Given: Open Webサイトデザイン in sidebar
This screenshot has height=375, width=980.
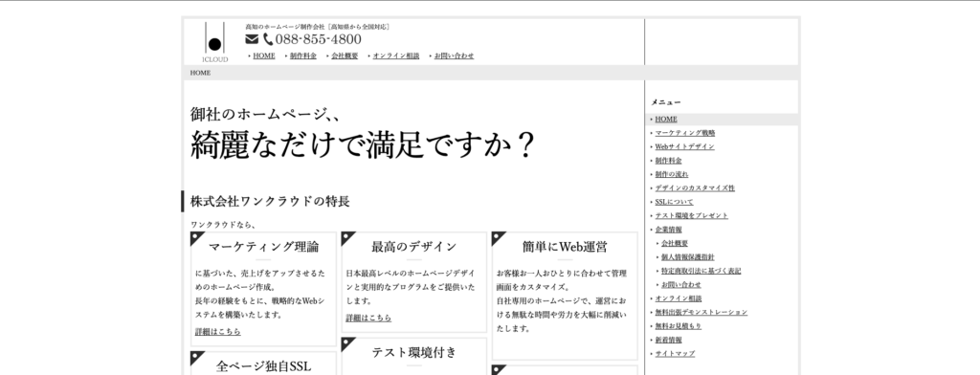Looking at the screenshot, I should (685, 146).
